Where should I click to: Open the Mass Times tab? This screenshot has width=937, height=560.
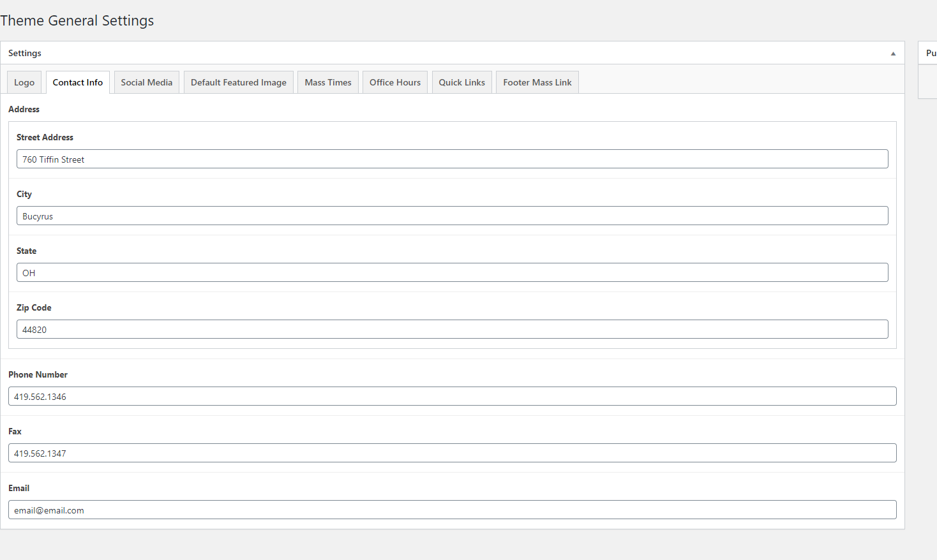pyautogui.click(x=328, y=82)
